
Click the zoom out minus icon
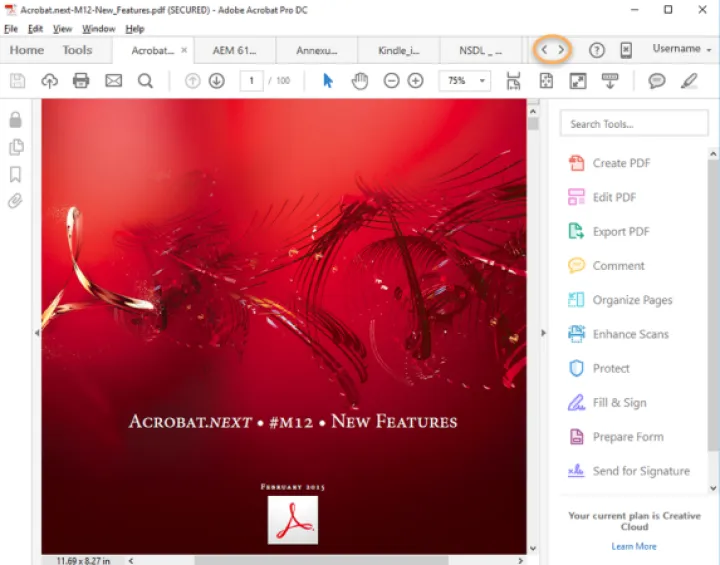pyautogui.click(x=392, y=81)
